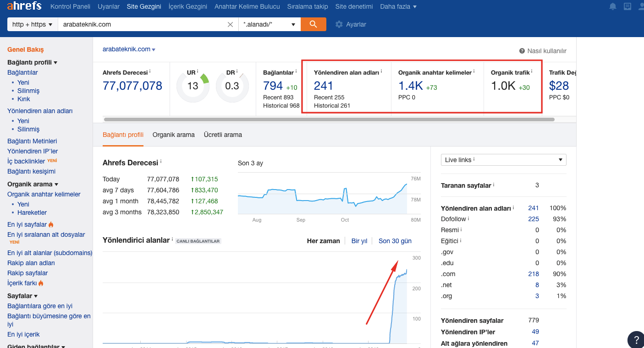Image resolution: width=644 pixels, height=348 pixels.
Task: Click the info icon beside UR
Action: (x=198, y=71)
